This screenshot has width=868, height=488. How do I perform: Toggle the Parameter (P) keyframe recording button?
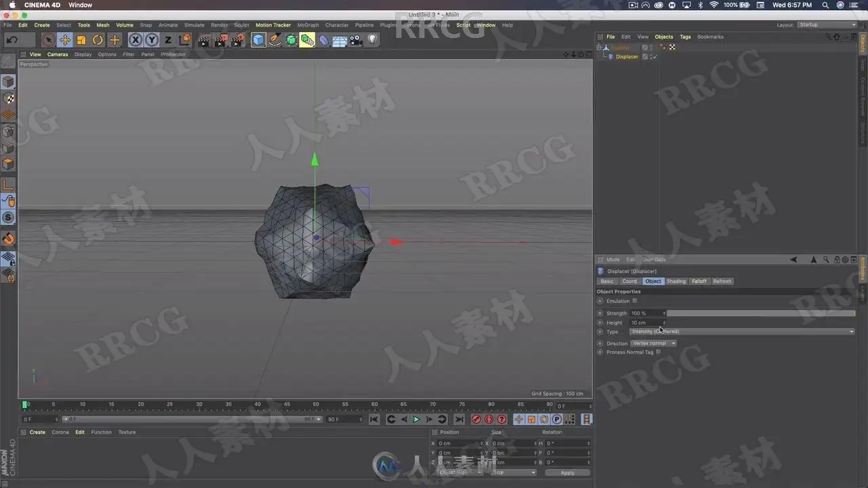[x=557, y=420]
